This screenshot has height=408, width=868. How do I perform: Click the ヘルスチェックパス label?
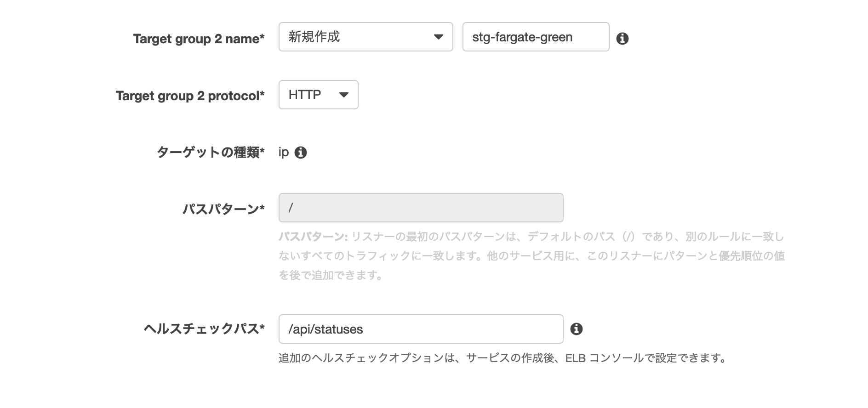tap(204, 329)
